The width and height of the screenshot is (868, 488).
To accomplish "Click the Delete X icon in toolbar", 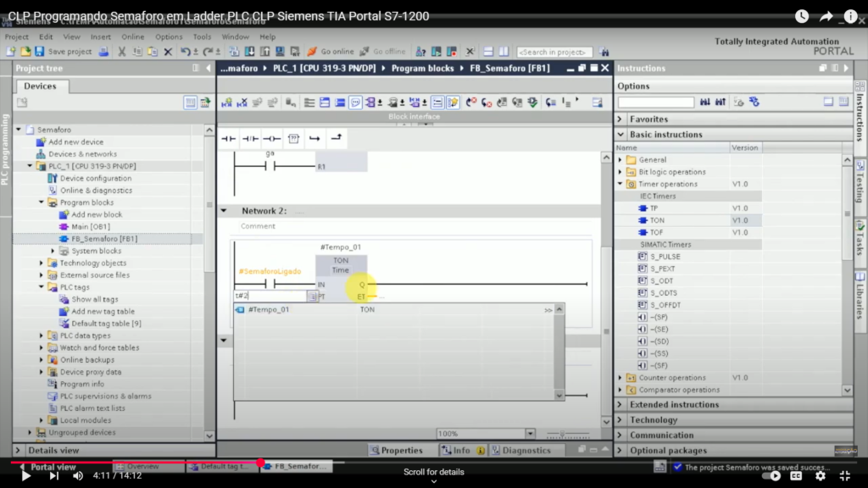I will tap(169, 52).
